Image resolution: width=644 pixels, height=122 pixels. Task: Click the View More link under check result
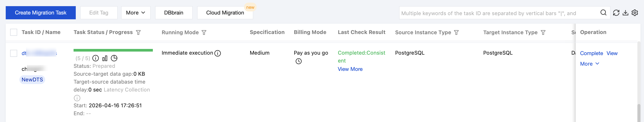pos(350,69)
